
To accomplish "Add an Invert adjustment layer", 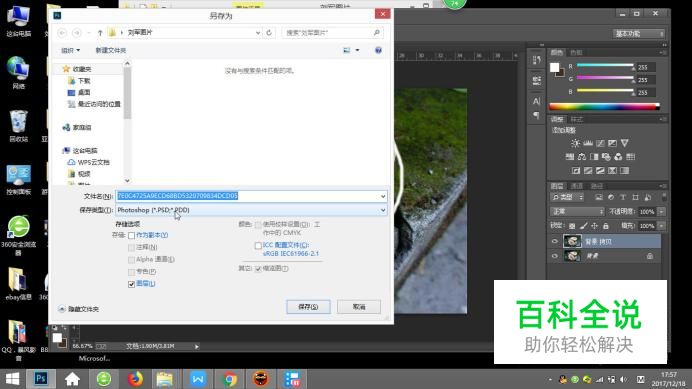I will (x=575, y=170).
